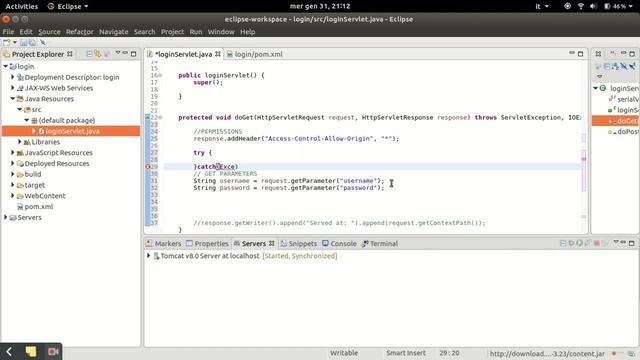Switch to the Markers tab
The height and width of the screenshot is (360, 640).
click(x=164, y=244)
